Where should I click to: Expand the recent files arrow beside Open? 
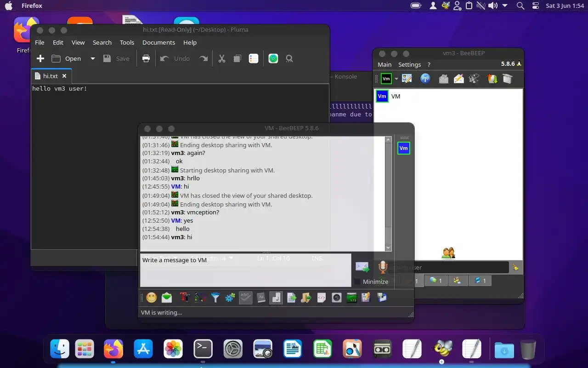92,58
